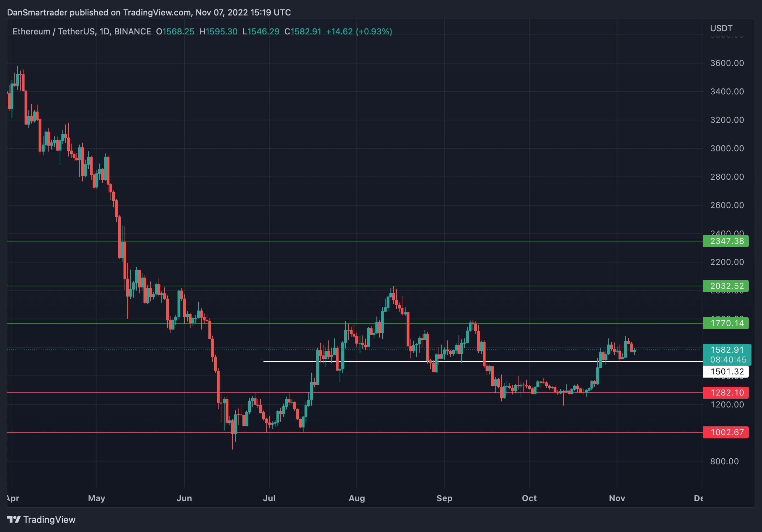The height and width of the screenshot is (532, 762).
Task: Click the USDT currency label
Action: click(x=721, y=28)
